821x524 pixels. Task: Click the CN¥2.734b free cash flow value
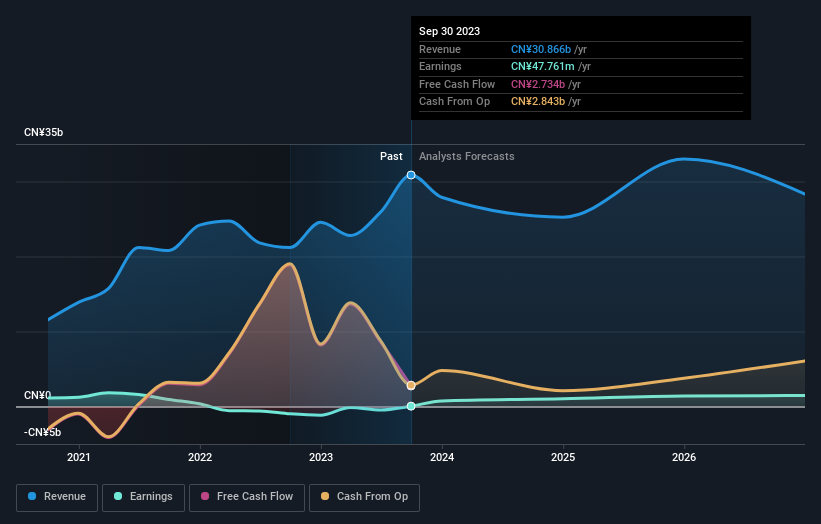[538, 84]
